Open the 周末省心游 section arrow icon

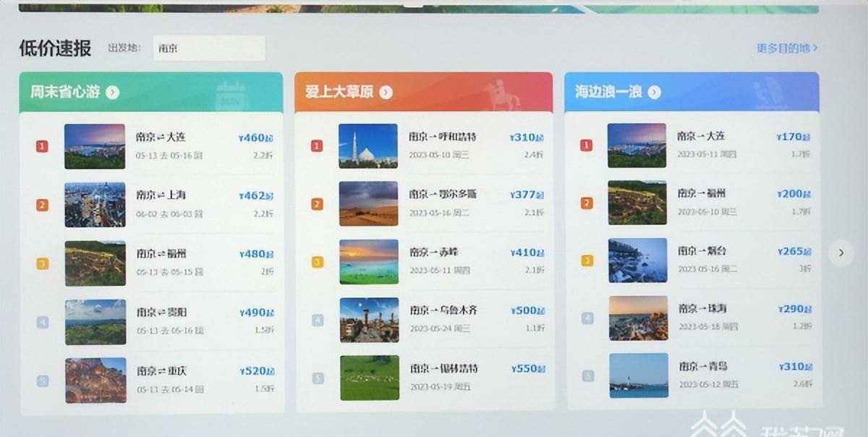pos(112,92)
